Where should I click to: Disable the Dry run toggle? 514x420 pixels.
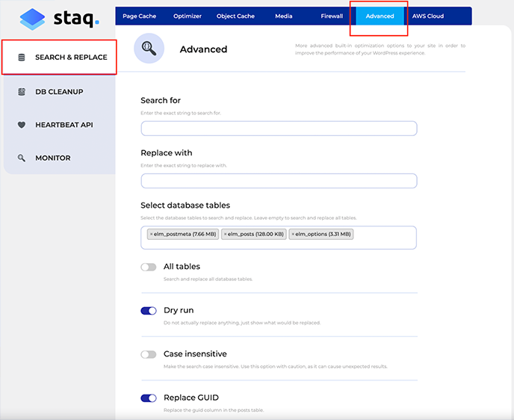coord(149,310)
